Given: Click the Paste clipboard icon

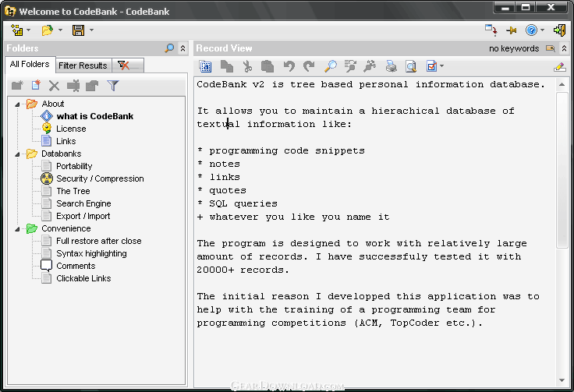Looking at the screenshot, I should [x=268, y=66].
